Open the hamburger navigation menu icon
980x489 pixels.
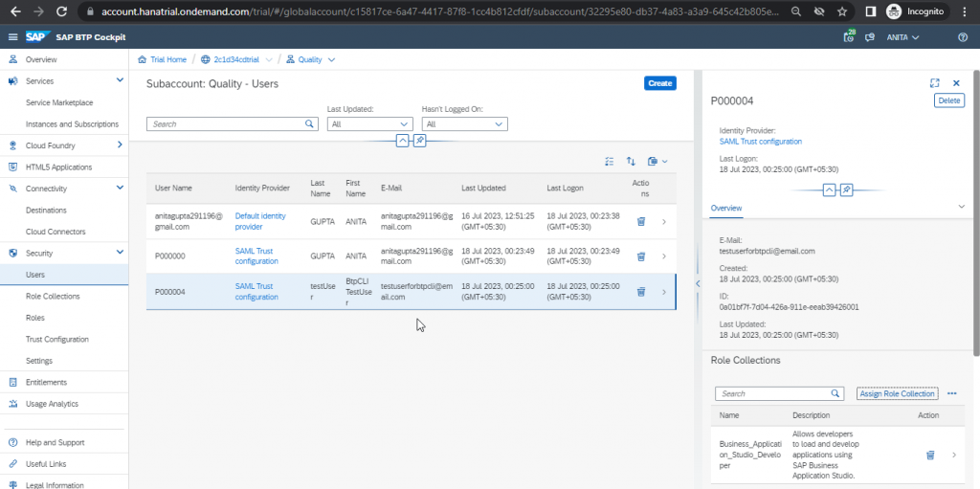tap(12, 37)
